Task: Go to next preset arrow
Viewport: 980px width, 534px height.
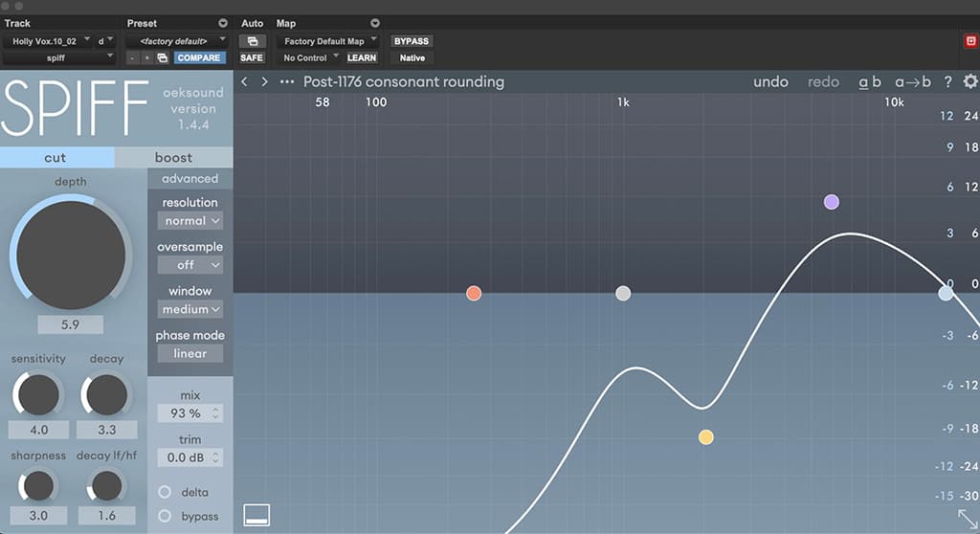Action: (x=264, y=82)
